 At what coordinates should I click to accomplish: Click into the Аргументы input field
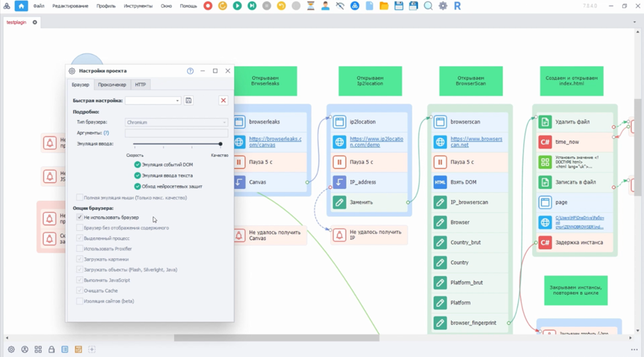(176, 133)
